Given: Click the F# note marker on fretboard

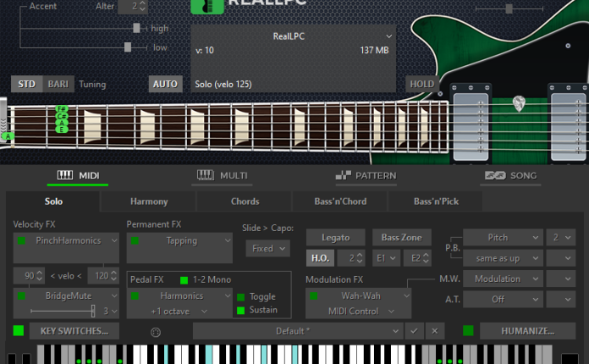Looking at the screenshot, I should pyautogui.click(x=62, y=109).
